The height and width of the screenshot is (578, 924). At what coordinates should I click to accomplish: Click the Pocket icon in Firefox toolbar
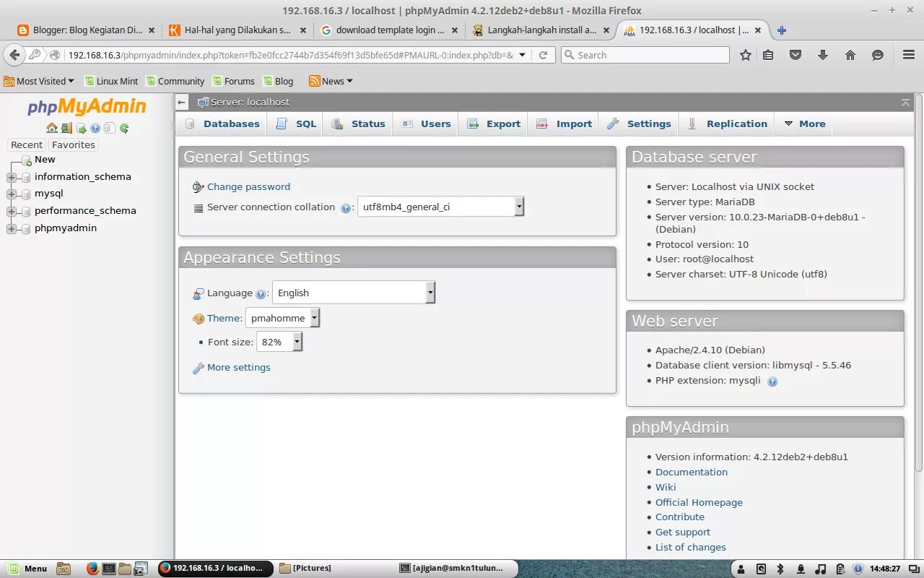(796, 55)
